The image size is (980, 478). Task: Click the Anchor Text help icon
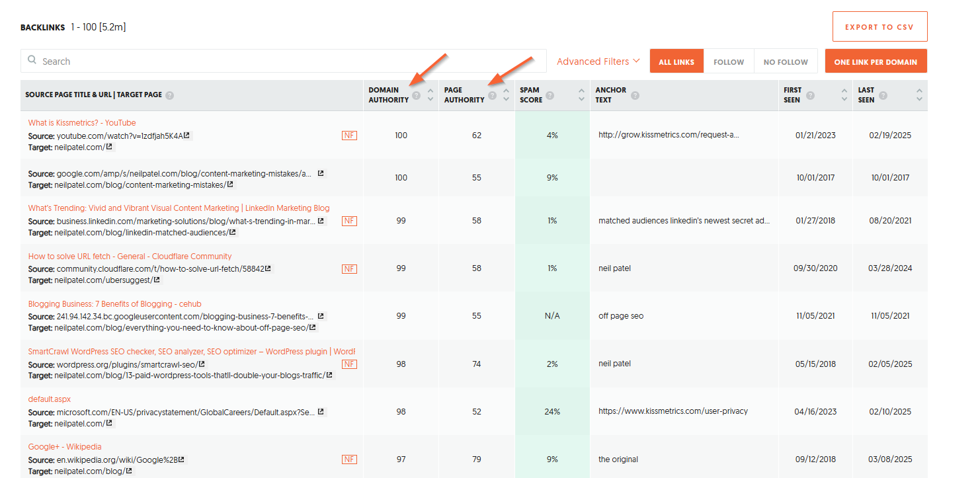click(635, 95)
